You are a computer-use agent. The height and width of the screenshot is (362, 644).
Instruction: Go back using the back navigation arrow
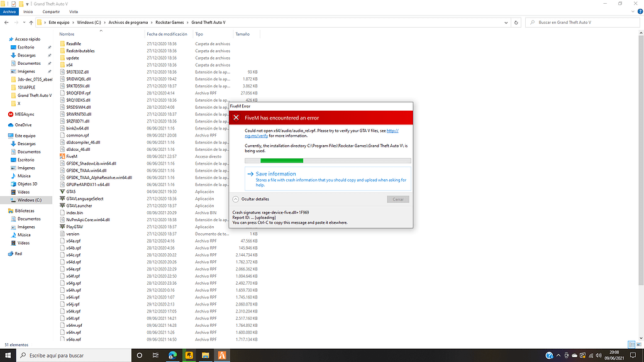pos(6,22)
